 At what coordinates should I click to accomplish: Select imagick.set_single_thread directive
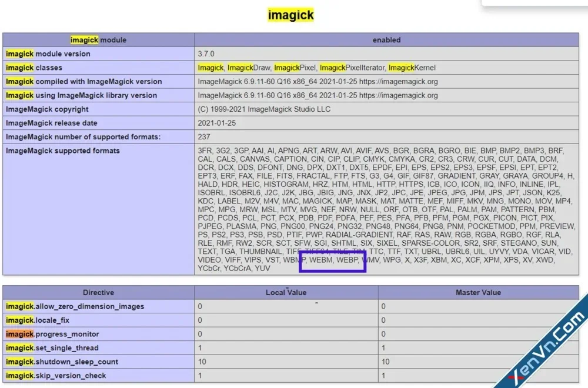coord(52,348)
